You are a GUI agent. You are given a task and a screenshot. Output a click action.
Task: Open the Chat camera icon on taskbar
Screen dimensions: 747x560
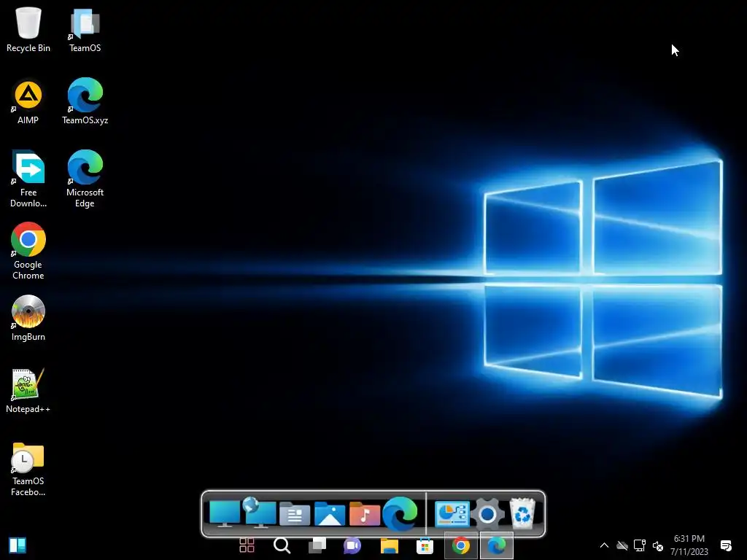352,545
